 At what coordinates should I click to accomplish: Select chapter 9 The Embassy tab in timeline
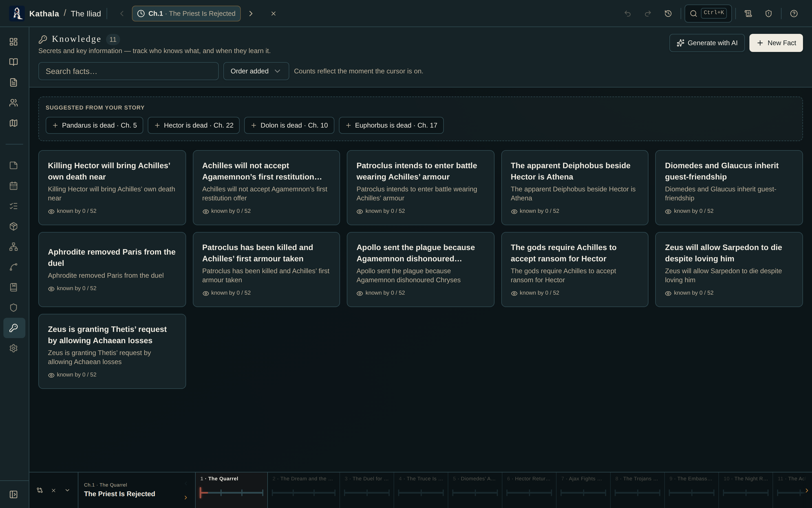point(691,490)
